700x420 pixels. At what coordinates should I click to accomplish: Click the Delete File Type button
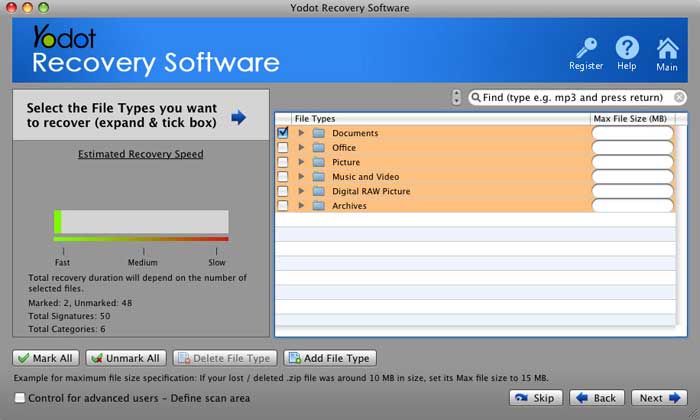coord(225,358)
